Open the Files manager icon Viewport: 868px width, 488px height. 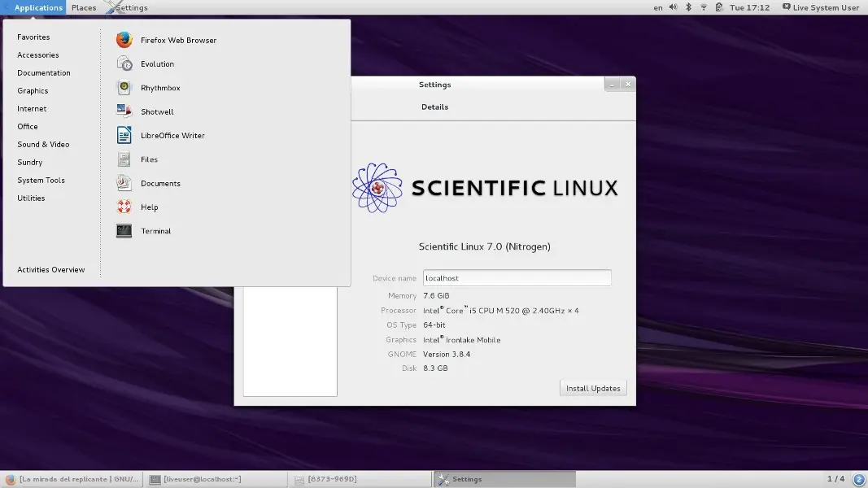124,159
